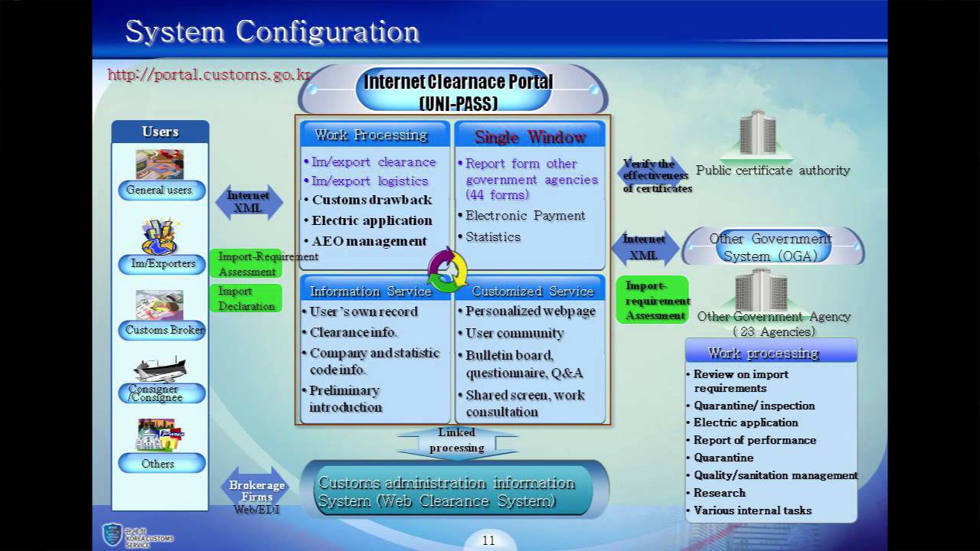
Task: Click the Linked processing arrow
Action: pyautogui.click(x=456, y=442)
